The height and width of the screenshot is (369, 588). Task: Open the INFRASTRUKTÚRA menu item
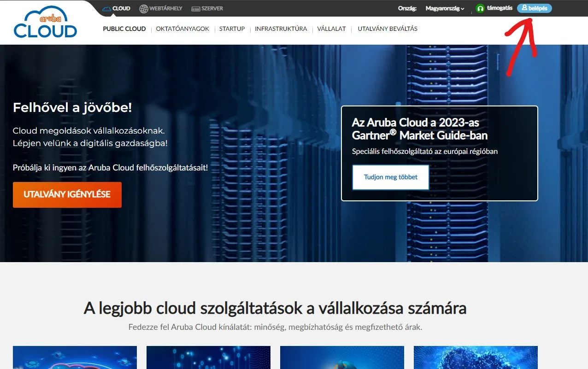pos(281,29)
